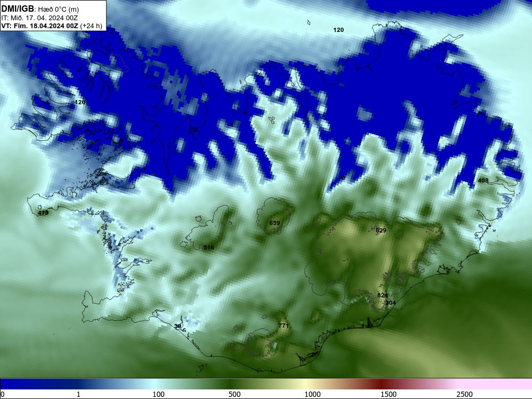Click the 516 value label on map
This screenshot has height=399, width=532.
pos(209,247)
